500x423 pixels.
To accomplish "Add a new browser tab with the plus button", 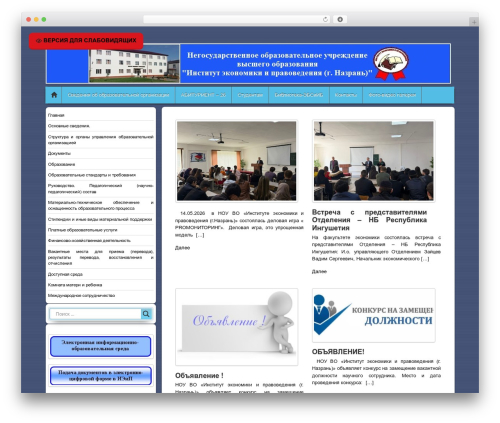I will pos(474,22).
